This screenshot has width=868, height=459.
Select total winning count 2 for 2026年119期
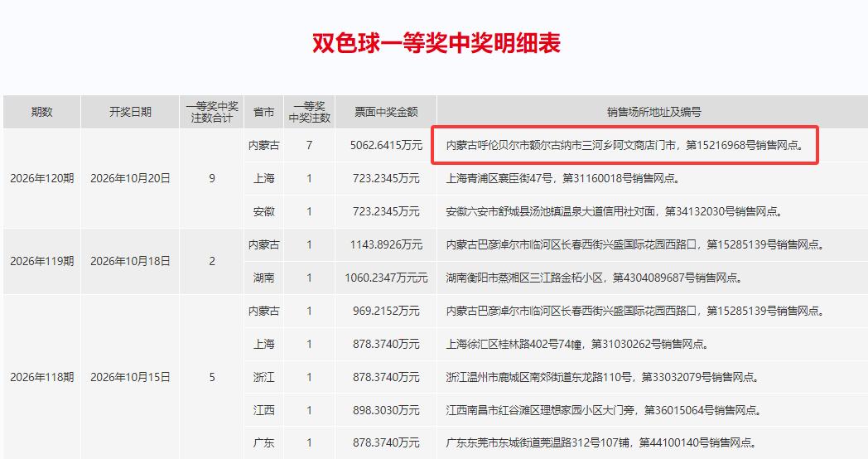point(212,261)
